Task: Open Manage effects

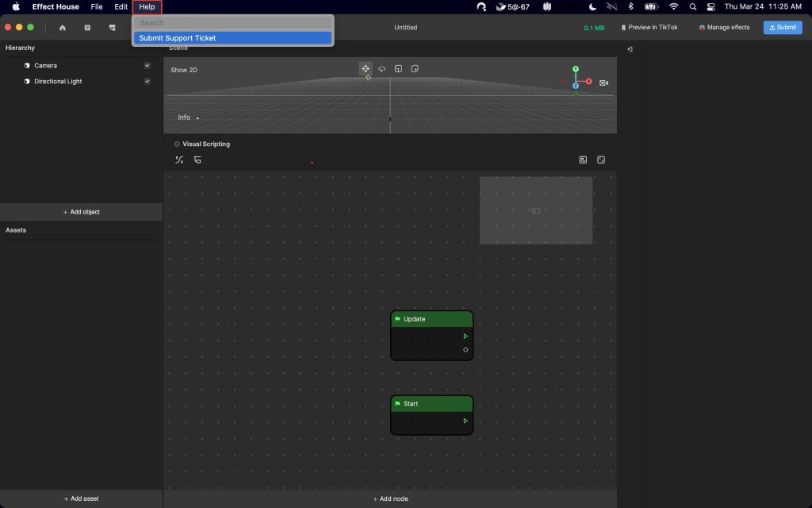Action: (x=724, y=28)
